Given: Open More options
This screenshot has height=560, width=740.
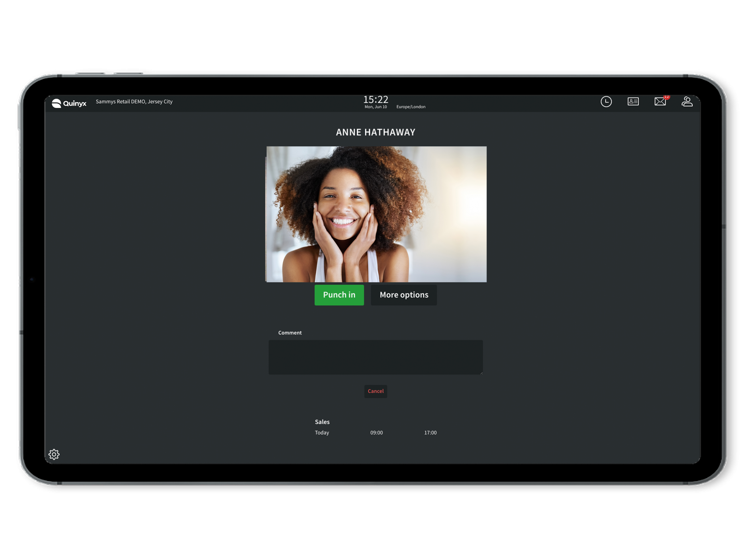Looking at the screenshot, I should [404, 295].
